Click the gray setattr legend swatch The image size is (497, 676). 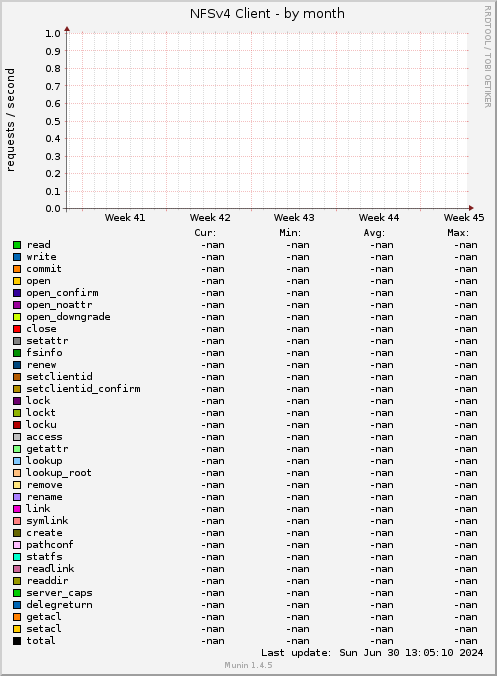point(17,341)
